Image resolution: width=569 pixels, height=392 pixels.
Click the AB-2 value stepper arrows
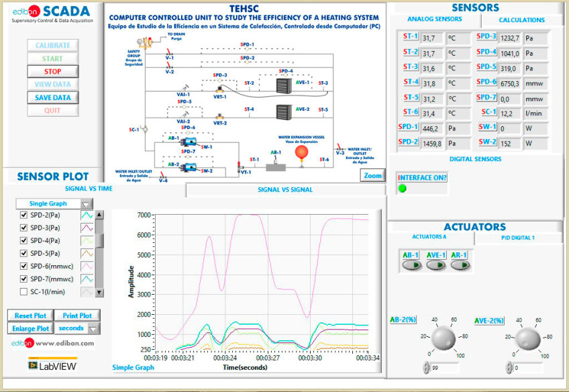pos(426,367)
